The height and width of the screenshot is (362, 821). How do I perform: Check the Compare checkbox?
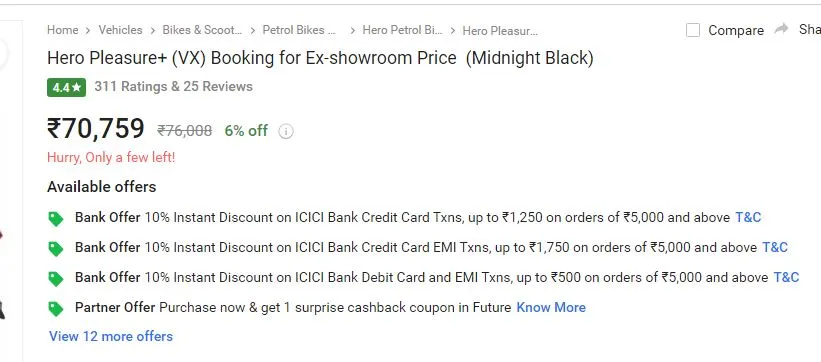pos(693,30)
